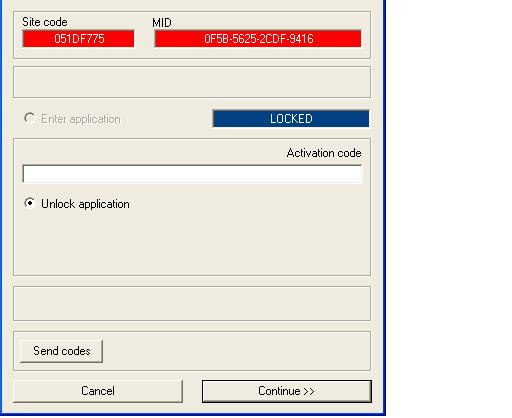Click the Cancel button

tap(98, 391)
